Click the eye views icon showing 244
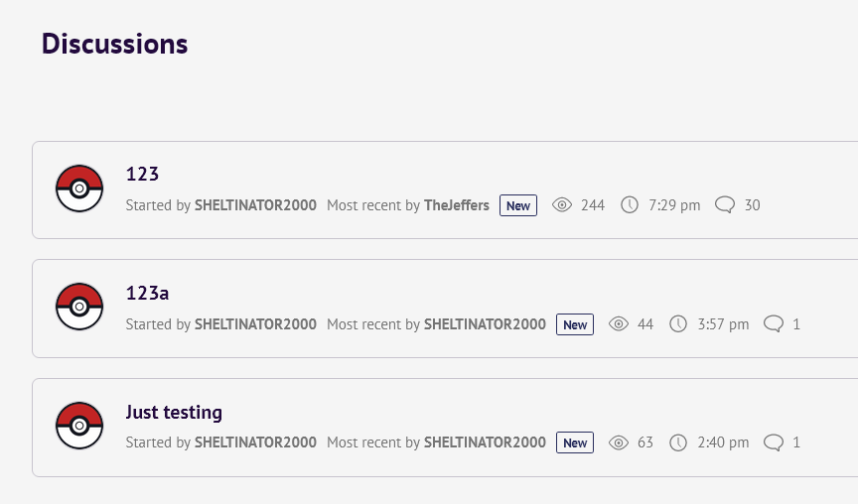 pyautogui.click(x=562, y=205)
